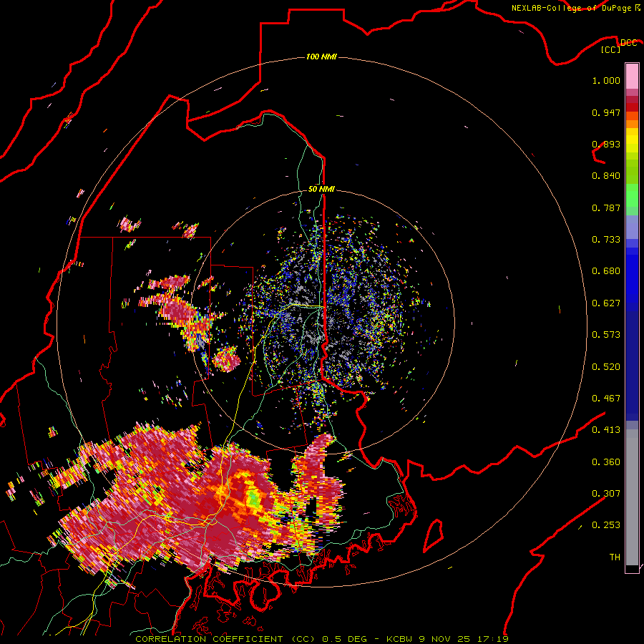Image resolution: width=644 pixels, height=644 pixels.
Task: Click the DCC product label above the scale
Action: pos(629,43)
